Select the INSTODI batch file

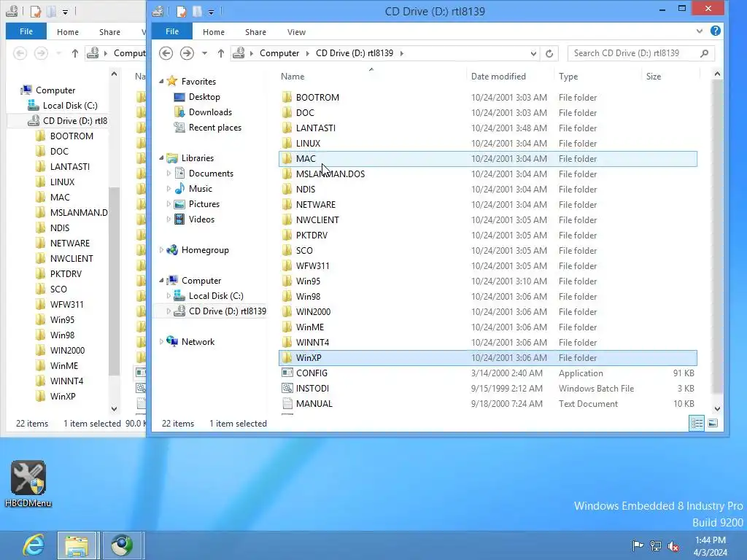coord(488,388)
